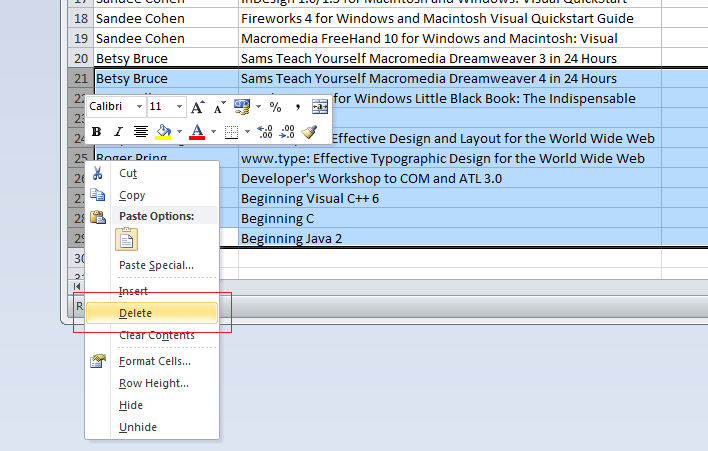The width and height of the screenshot is (708, 451).
Task: Click 'Sandee Cohen' in row 18
Action: [166, 19]
